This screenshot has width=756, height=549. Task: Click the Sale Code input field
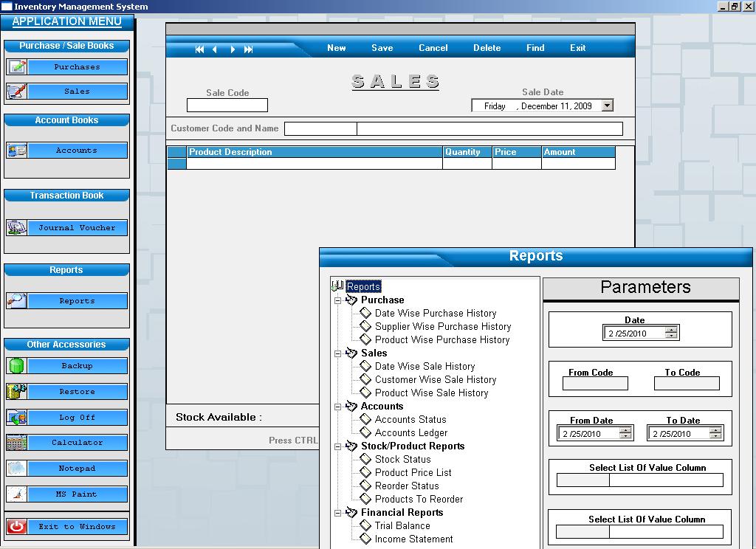pos(227,106)
